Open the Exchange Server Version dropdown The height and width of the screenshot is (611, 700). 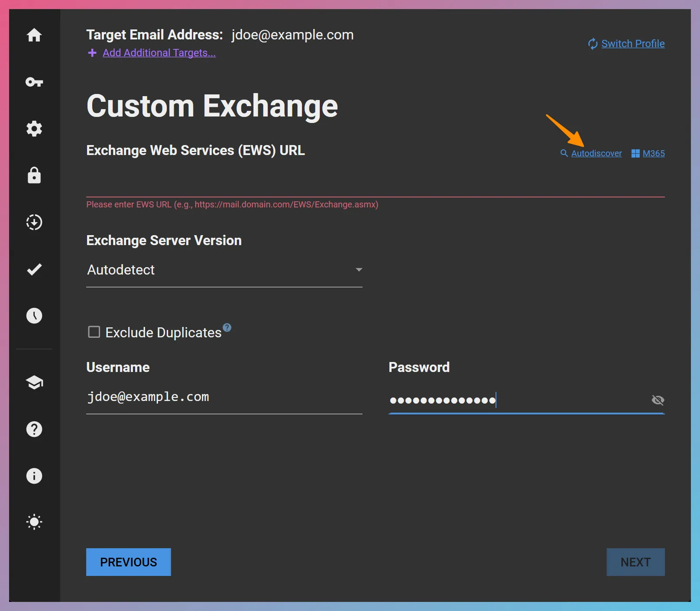(359, 269)
